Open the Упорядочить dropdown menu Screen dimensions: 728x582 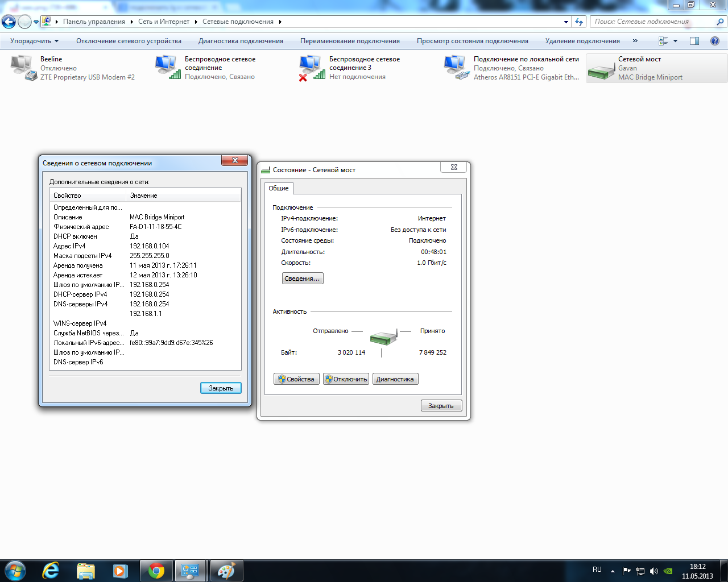click(34, 41)
